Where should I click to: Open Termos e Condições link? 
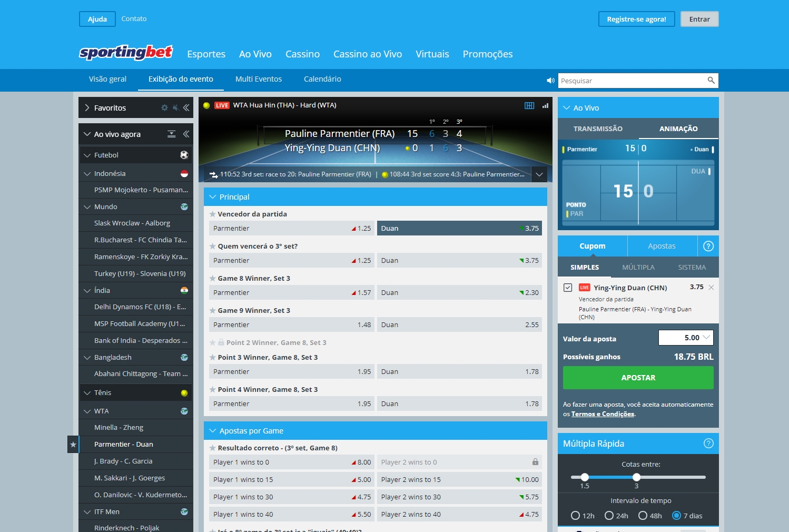[603, 414]
